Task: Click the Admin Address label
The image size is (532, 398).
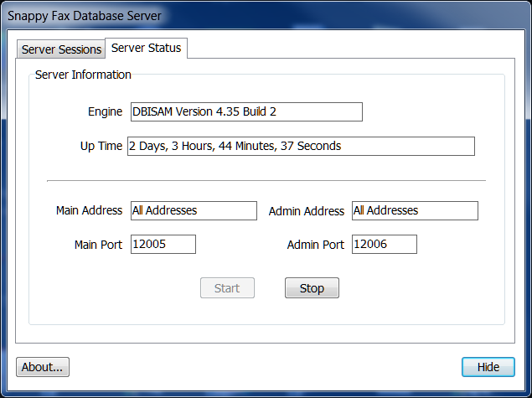Action: pos(307,211)
